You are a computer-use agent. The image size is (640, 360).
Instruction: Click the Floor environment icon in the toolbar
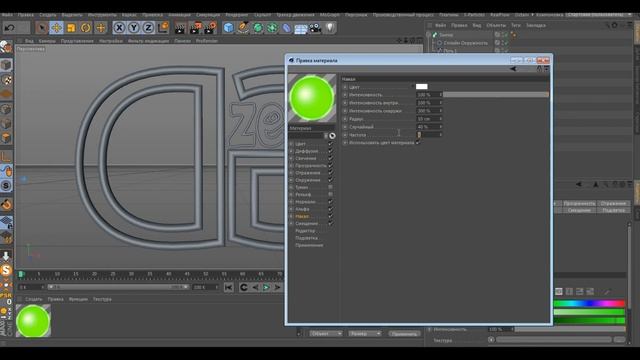click(x=301, y=28)
